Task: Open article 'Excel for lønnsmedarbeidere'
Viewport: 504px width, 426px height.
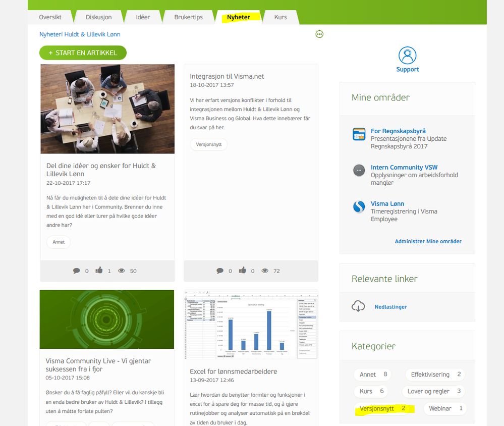Action: click(x=234, y=371)
